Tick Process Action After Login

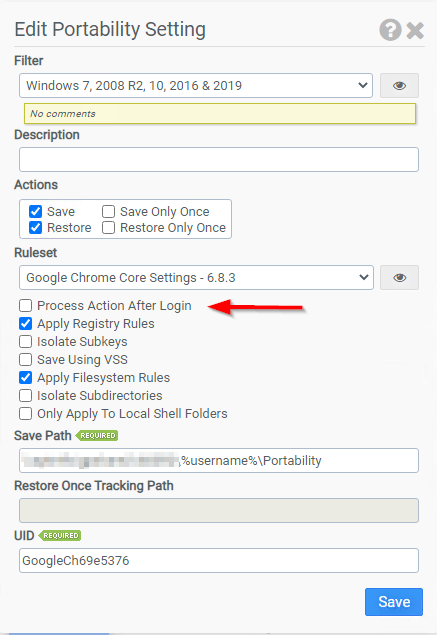click(26, 305)
